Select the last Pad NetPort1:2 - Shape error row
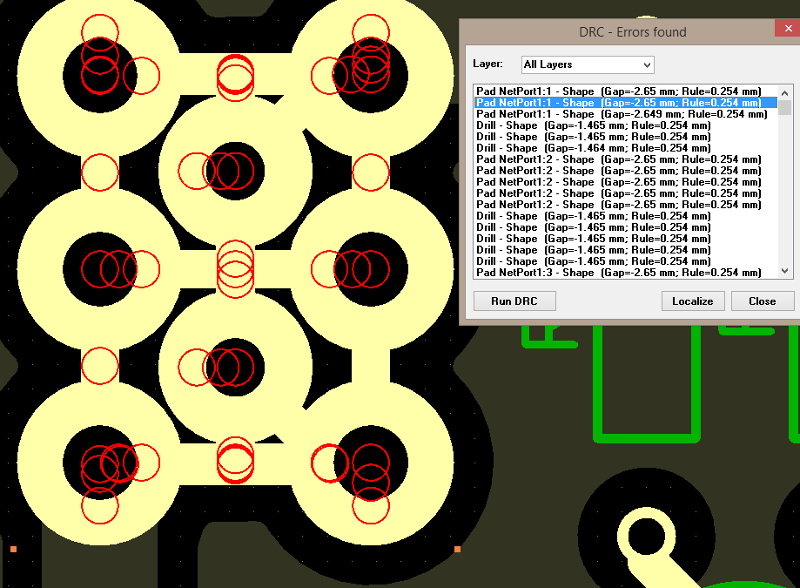Screen dimensions: 800x588 626,205
